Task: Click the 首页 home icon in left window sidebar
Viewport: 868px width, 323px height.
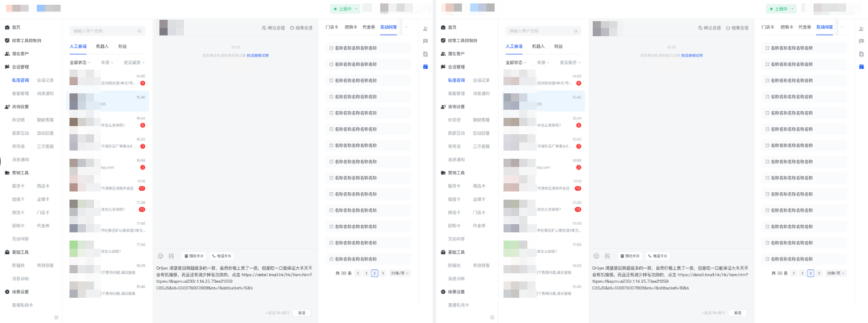Action: tap(7, 27)
